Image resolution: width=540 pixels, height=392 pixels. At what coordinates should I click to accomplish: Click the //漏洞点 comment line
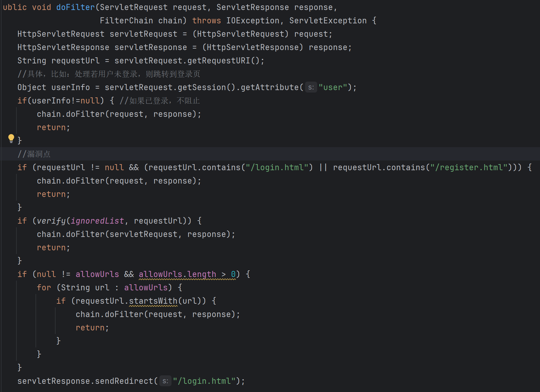coord(34,154)
